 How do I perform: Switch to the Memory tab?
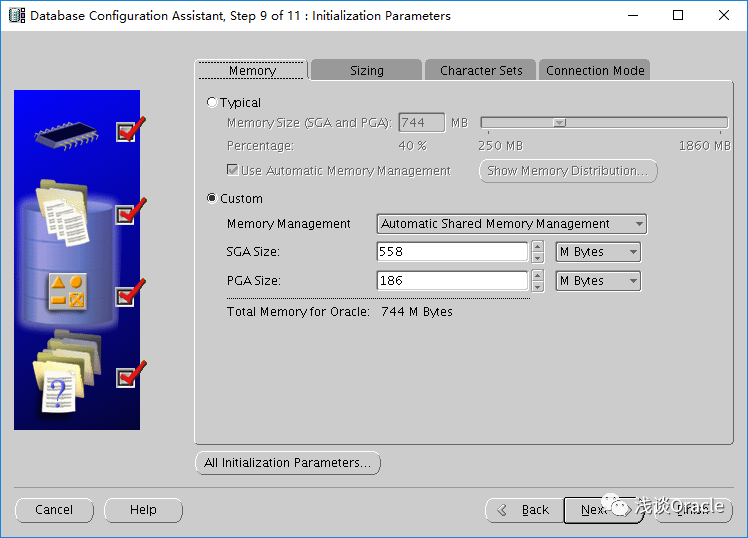pos(252,70)
